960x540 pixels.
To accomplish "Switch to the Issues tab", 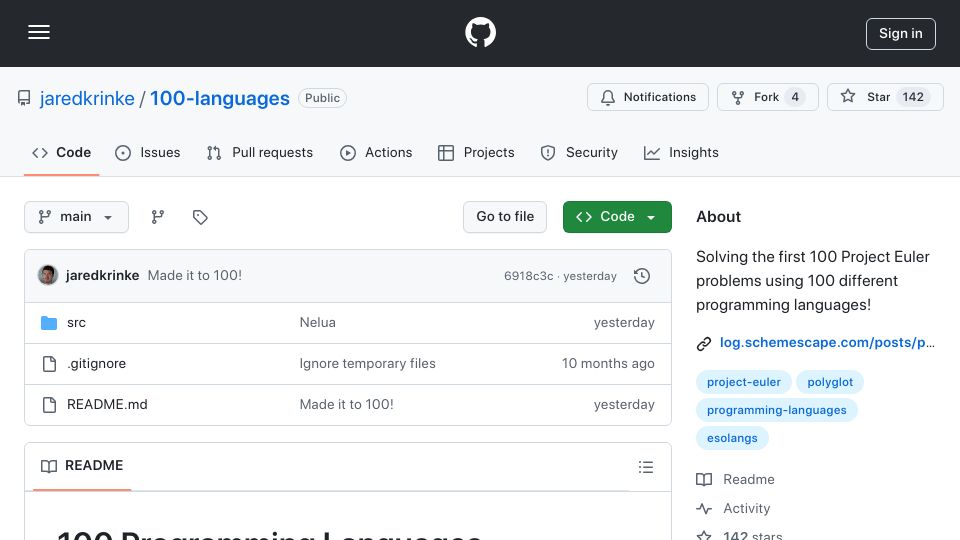I will tap(148, 152).
